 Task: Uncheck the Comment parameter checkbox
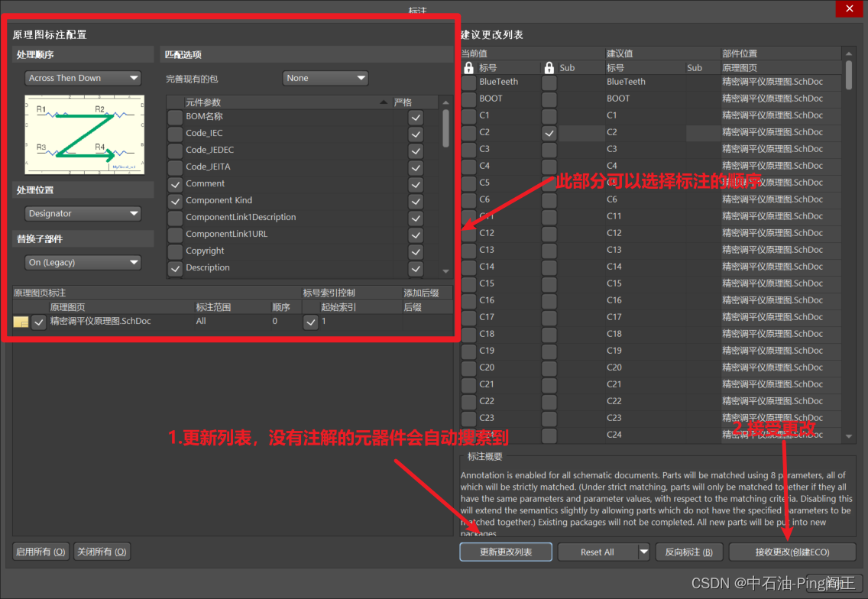click(176, 184)
